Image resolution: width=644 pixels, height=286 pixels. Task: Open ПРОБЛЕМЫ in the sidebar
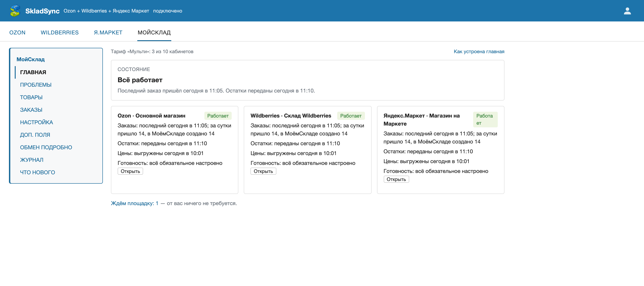point(36,85)
